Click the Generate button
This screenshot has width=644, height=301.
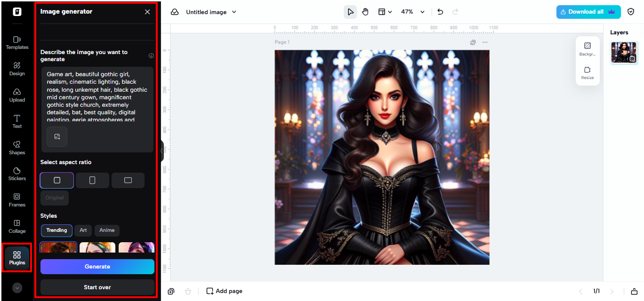(x=97, y=267)
